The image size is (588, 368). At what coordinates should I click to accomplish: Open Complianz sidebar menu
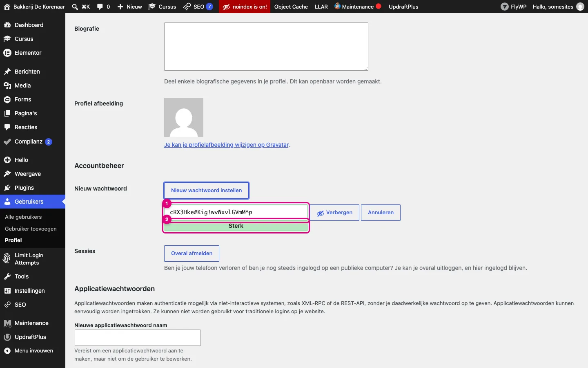point(33,141)
